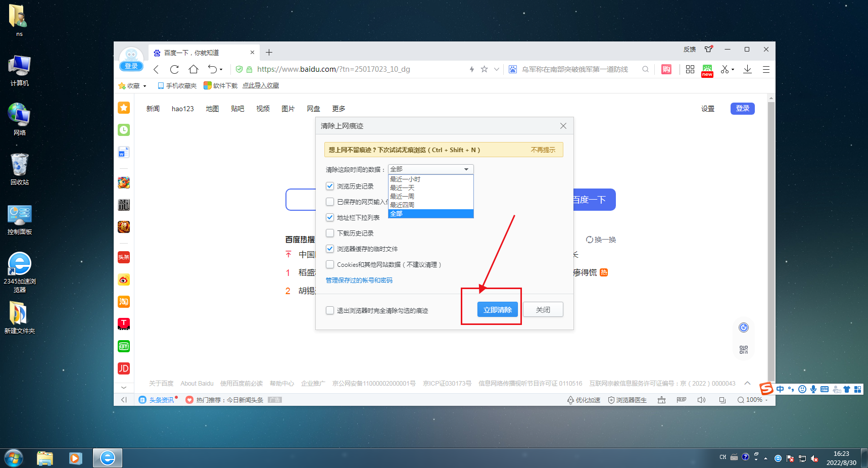Go to browser home page icon
Viewport: 868px width, 468px height.
[x=194, y=69]
